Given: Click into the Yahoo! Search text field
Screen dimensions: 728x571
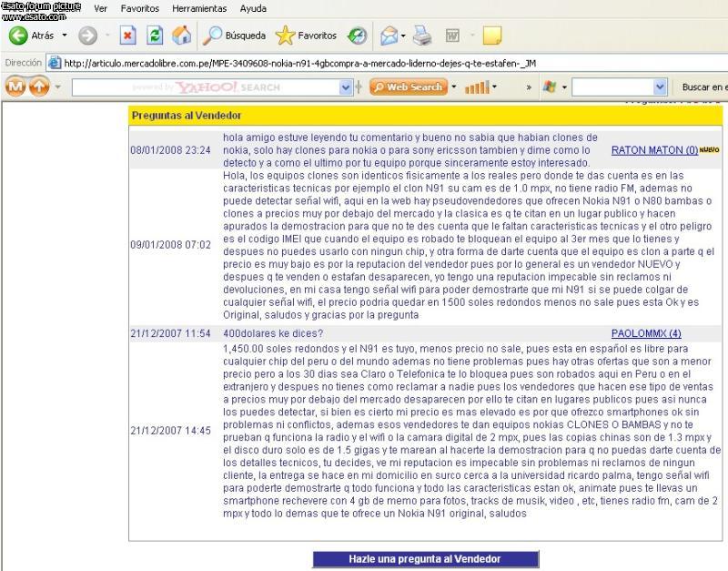Looking at the screenshot, I should tap(206, 87).
